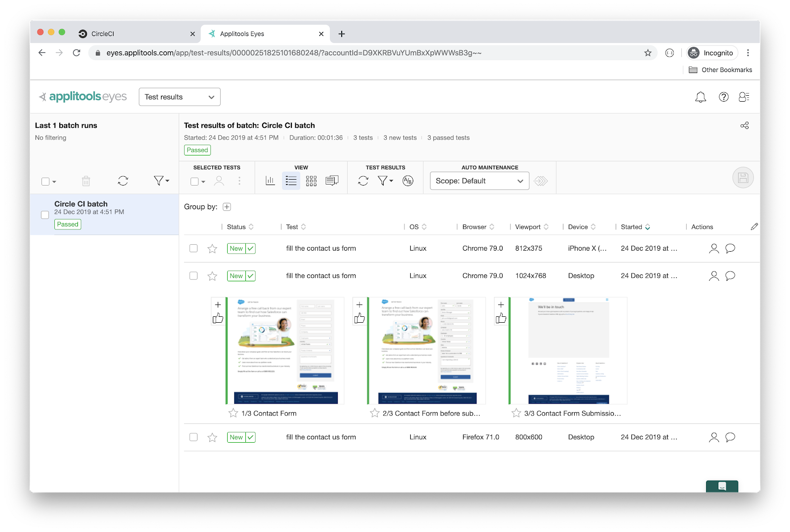Select the iPhone X test row checkbox

click(194, 248)
